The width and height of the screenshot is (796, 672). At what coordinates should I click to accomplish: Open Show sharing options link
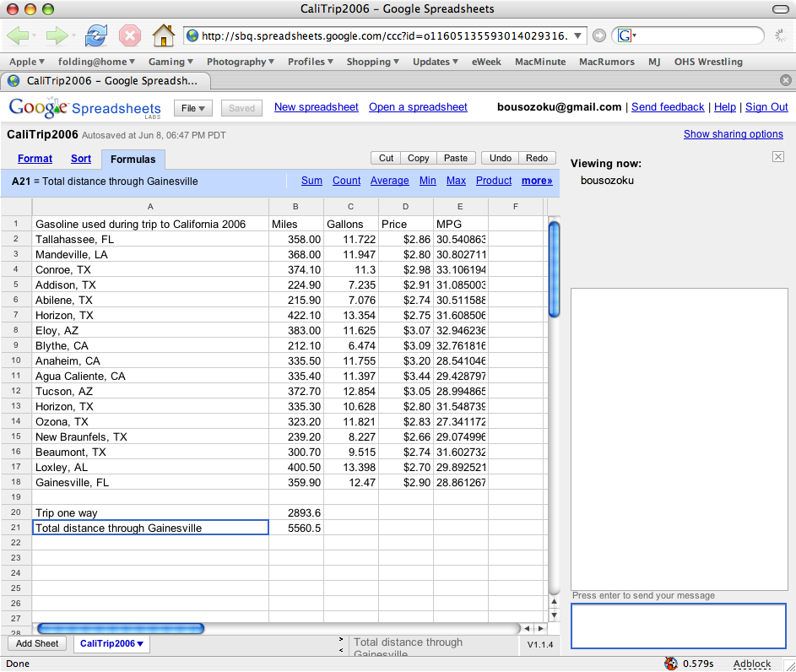pos(733,134)
